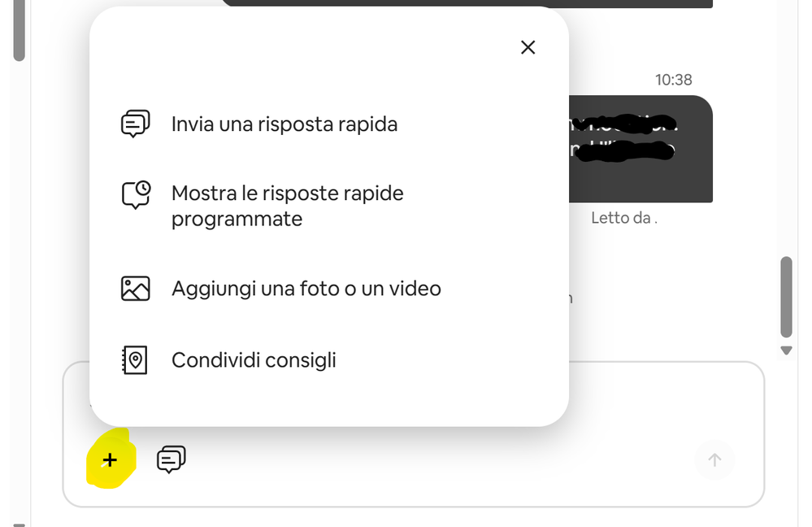Open the dark message bubble
The image size is (812, 527).
click(x=642, y=150)
